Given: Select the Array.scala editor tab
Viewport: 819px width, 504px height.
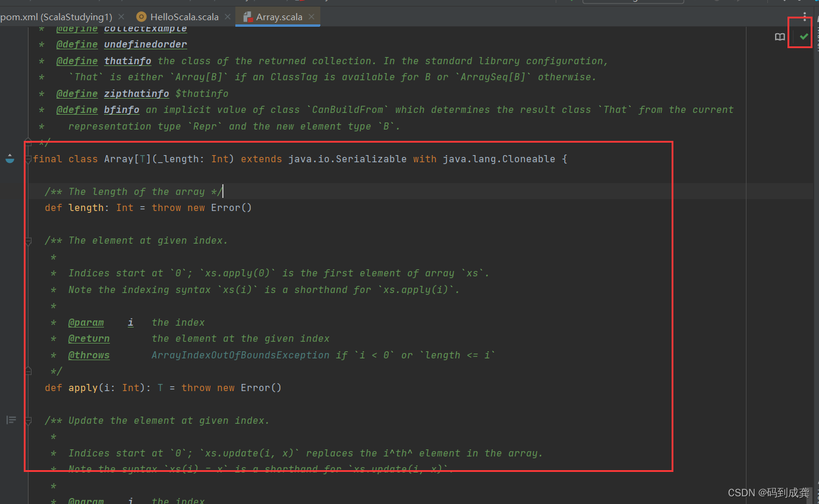Looking at the screenshot, I should (279, 17).
